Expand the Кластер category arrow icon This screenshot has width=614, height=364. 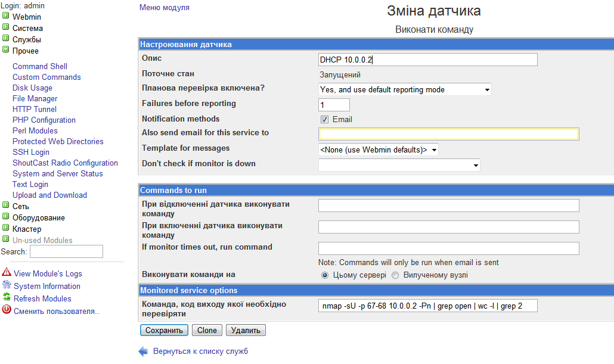coord(6,228)
